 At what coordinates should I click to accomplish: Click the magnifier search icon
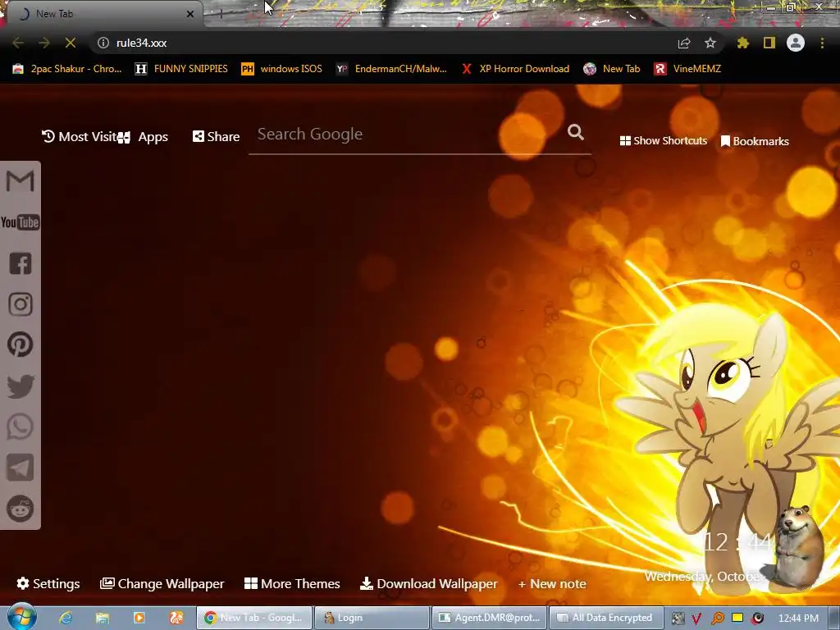pos(575,132)
